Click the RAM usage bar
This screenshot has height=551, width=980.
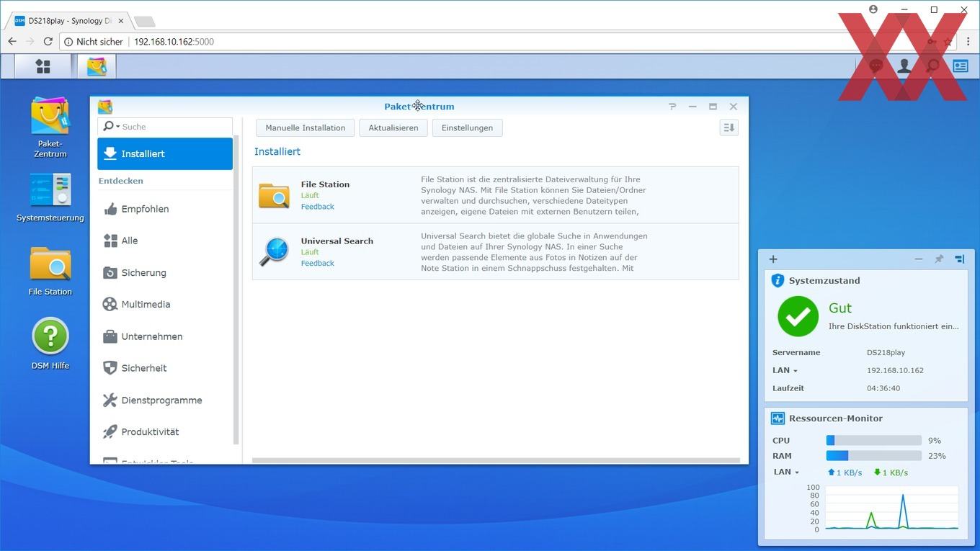coord(873,456)
